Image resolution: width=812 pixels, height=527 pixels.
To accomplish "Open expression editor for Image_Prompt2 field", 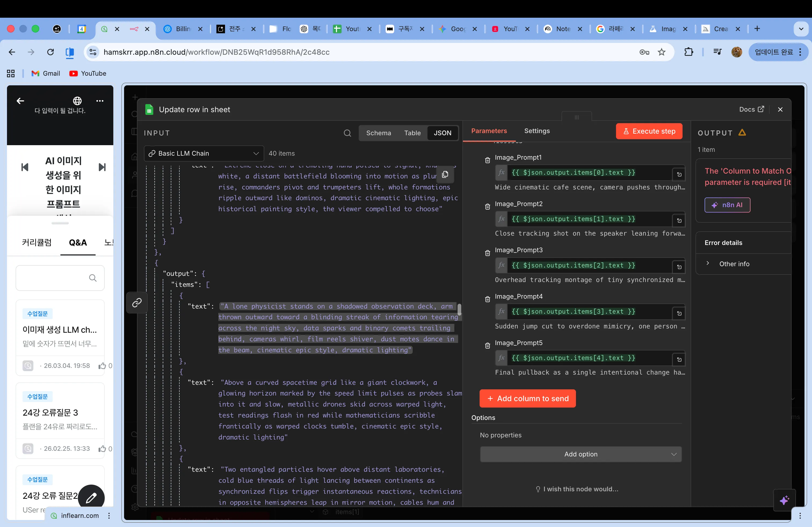I will click(x=679, y=221).
